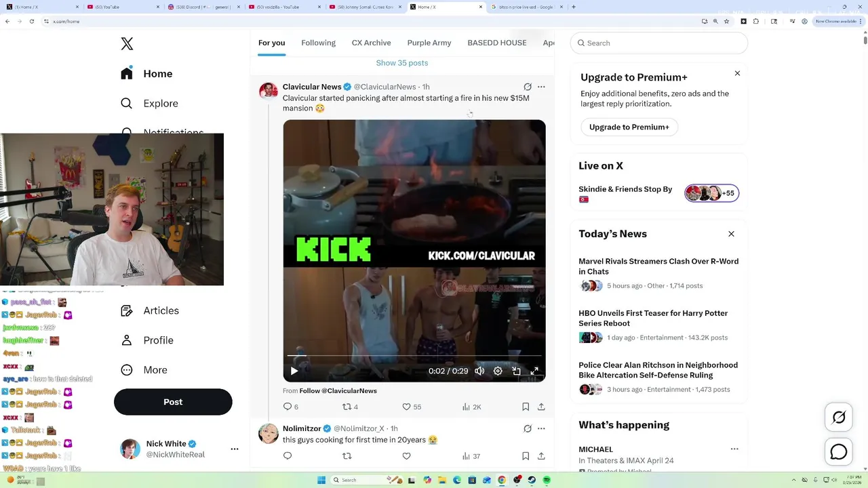The width and height of the screenshot is (868, 488).
Task: Close the Today's News panel
Action: tap(731, 234)
